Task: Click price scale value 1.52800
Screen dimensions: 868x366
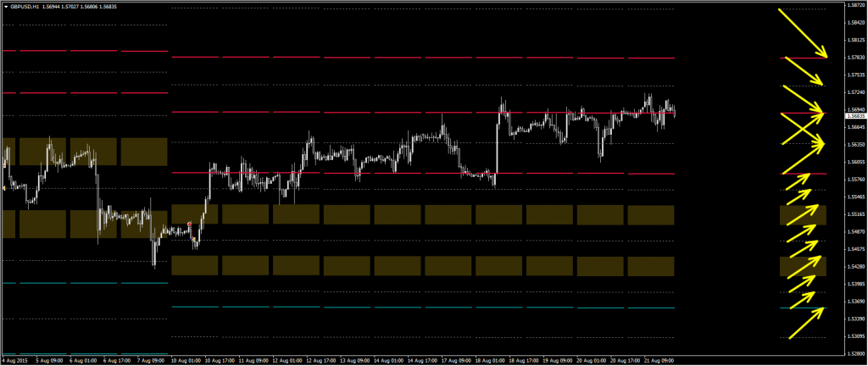Action: click(x=856, y=354)
